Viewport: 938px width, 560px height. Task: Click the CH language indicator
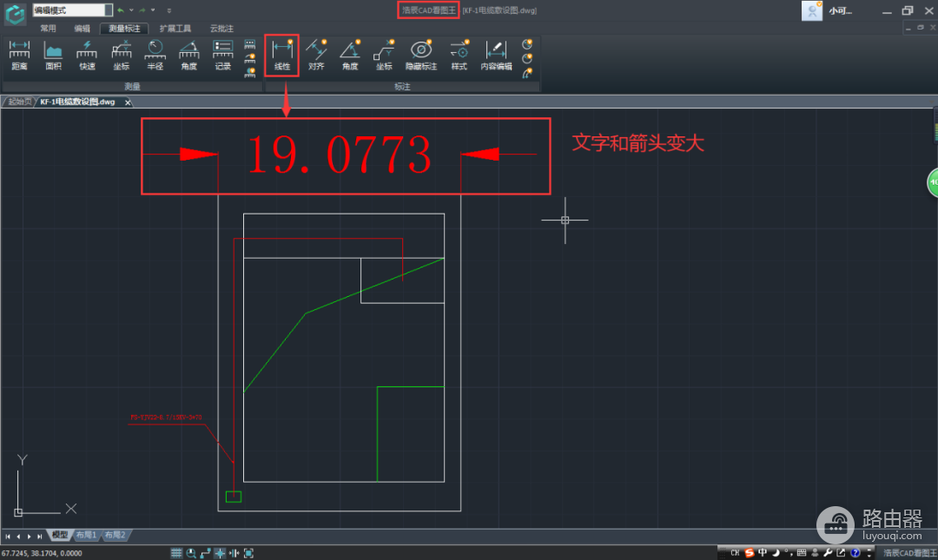pos(736,553)
